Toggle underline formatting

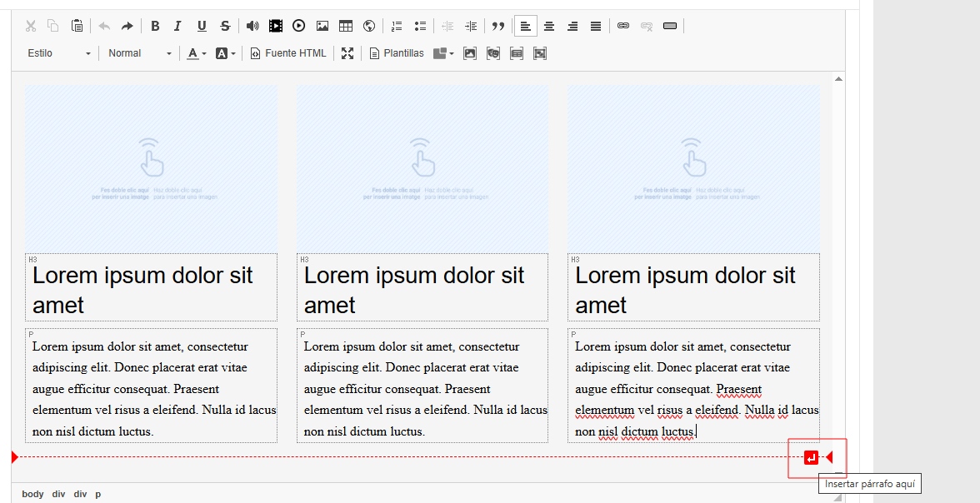[x=202, y=27]
